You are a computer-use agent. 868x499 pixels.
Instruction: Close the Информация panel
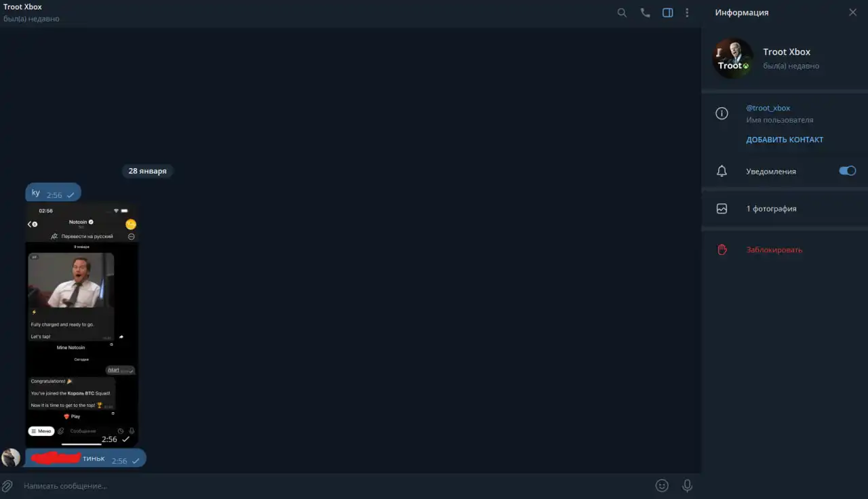pos(853,12)
